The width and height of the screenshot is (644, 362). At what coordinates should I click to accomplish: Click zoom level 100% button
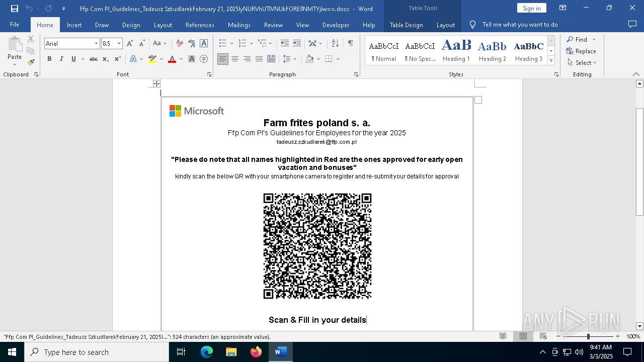633,336
